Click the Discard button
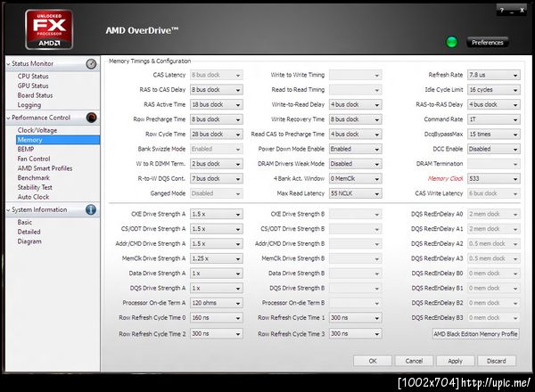This screenshot has width=535, height=392. 497,361
